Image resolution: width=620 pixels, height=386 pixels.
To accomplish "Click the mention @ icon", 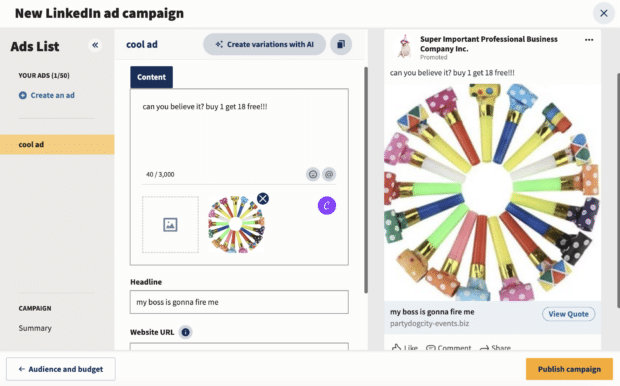I will point(329,174).
